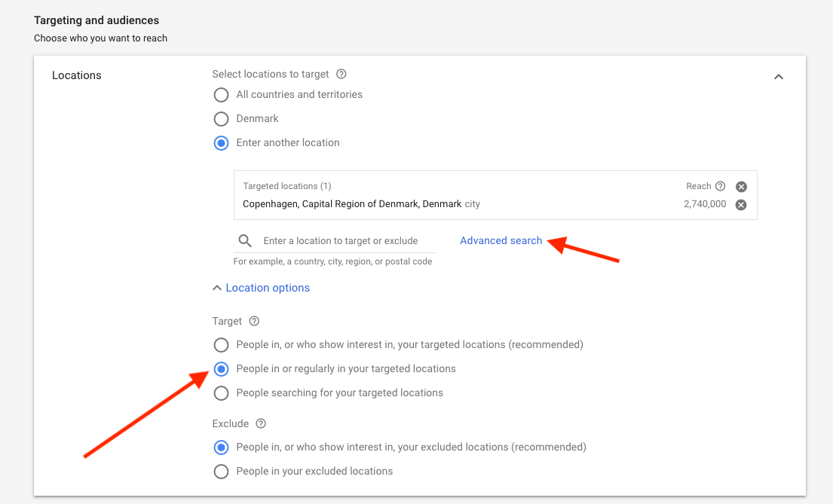
Task: Remove Copenhagen from targeted locations
Action: point(740,204)
